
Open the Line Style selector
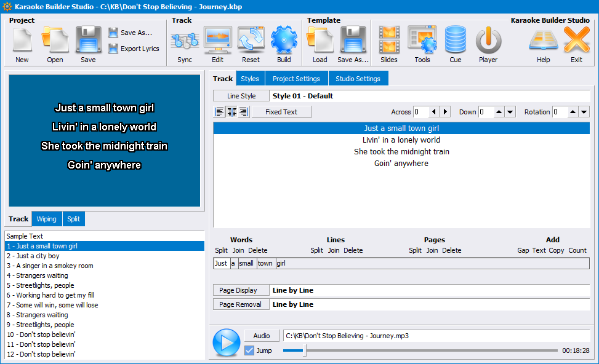(241, 96)
